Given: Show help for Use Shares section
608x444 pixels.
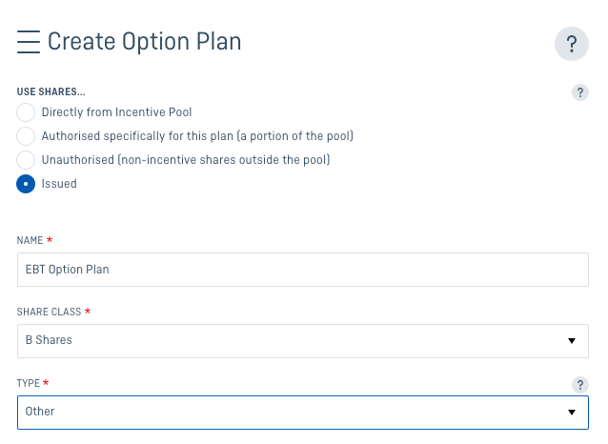Looking at the screenshot, I should click(x=580, y=92).
